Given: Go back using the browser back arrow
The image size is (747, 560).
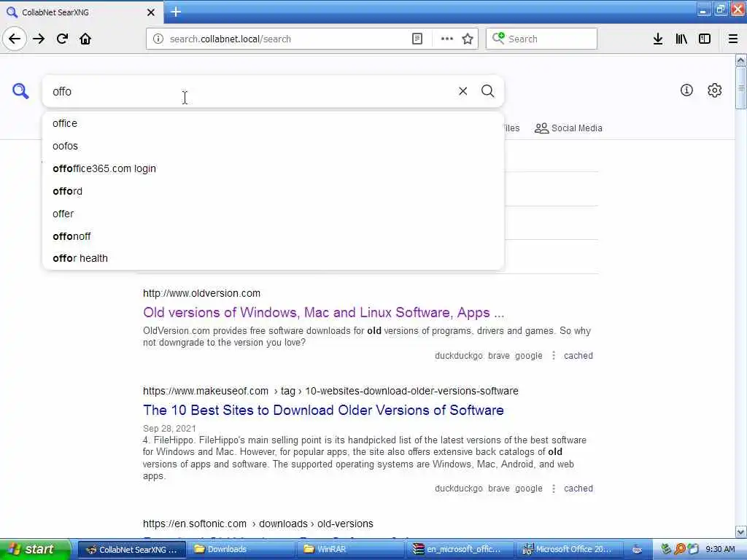Looking at the screenshot, I should point(15,39).
